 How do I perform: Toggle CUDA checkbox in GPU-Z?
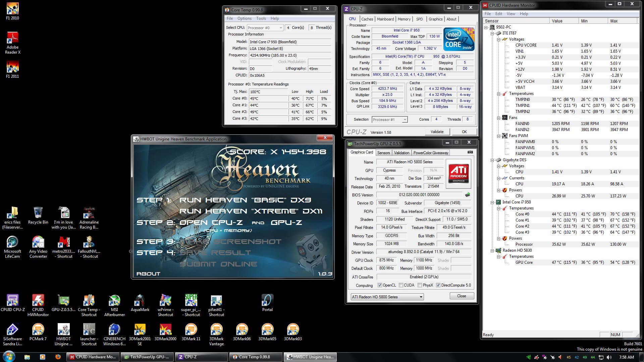point(401,285)
